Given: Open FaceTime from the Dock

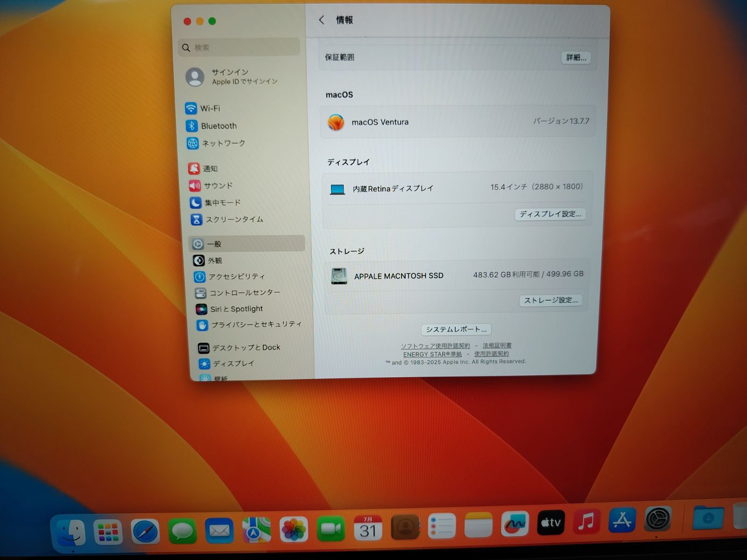Looking at the screenshot, I should [x=331, y=529].
